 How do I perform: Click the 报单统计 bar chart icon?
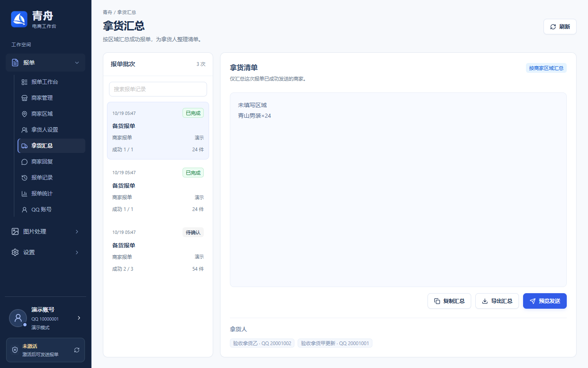tap(24, 194)
